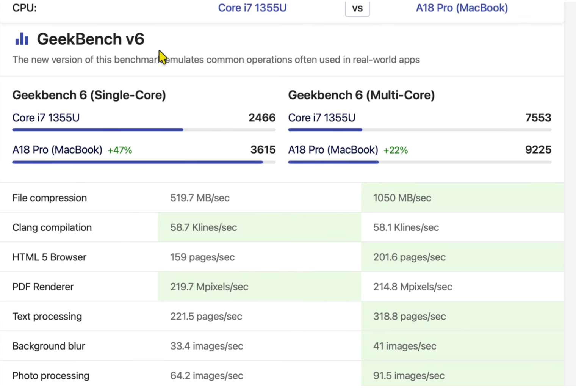
Task: Click the "214.8 Mpixels/sec" value
Action: tap(413, 287)
